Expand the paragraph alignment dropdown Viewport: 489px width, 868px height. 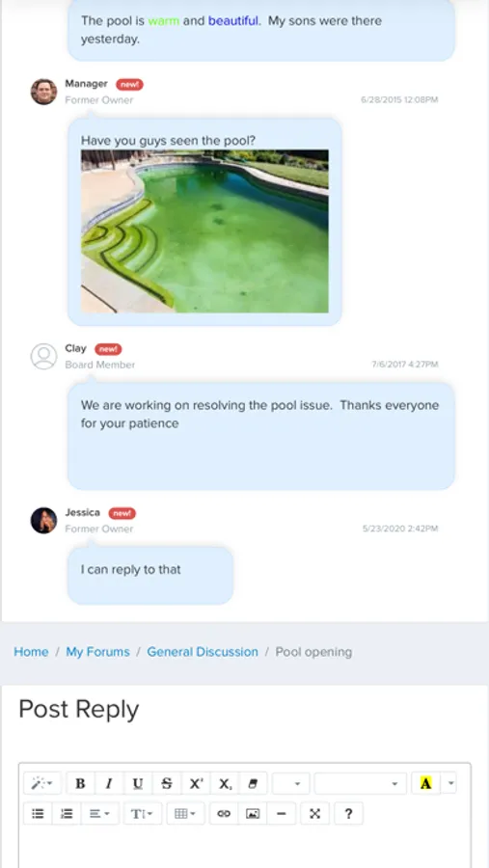[99, 813]
